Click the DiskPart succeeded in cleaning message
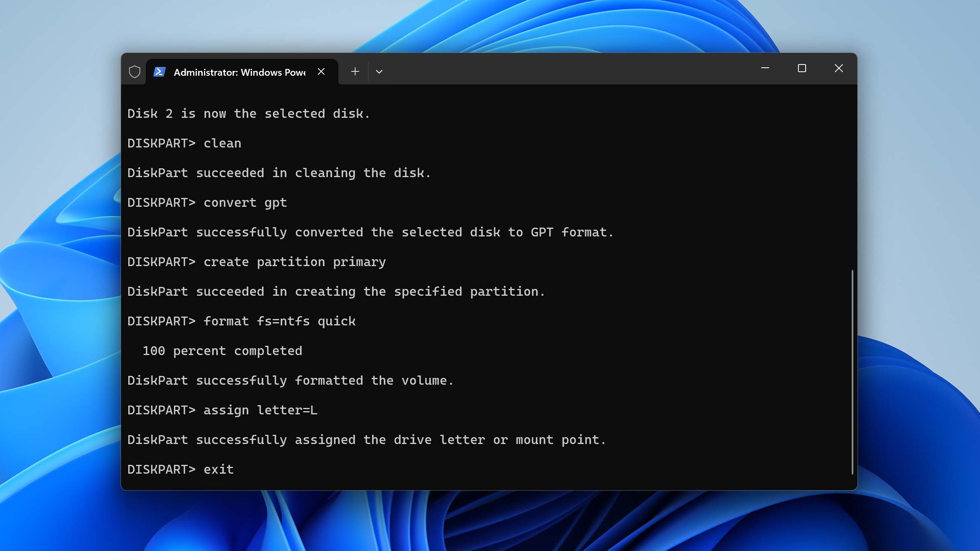This screenshot has width=980, height=551. [x=279, y=173]
